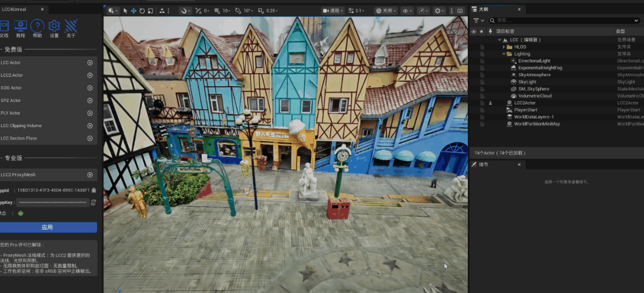
Task: Switch to the 大纲 outliner tab
Action: pyautogui.click(x=484, y=9)
